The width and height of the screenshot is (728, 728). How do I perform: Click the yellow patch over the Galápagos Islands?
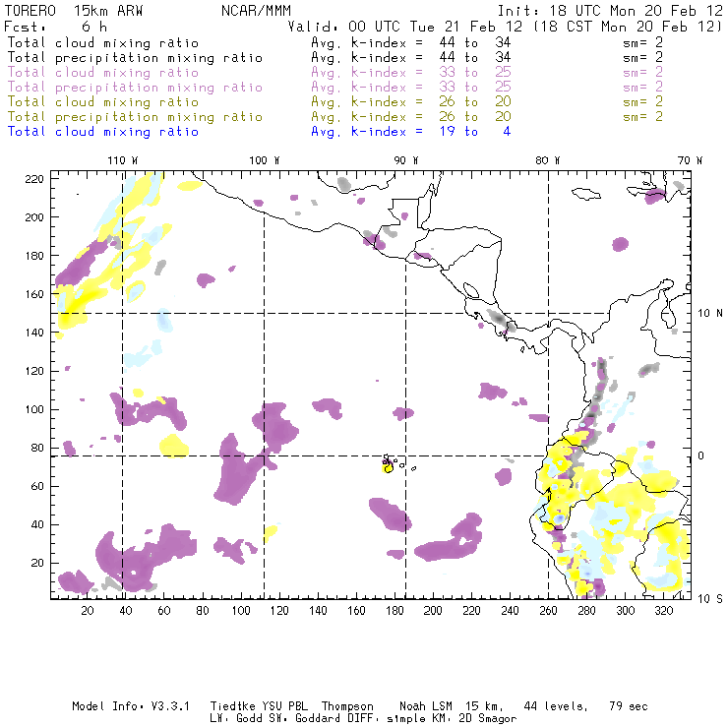[x=388, y=467]
